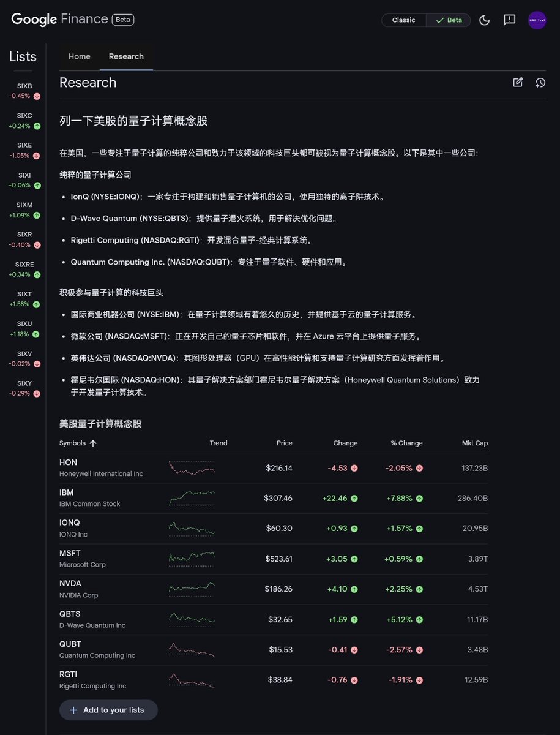This screenshot has height=735, width=560.
Task: Open SIXI in the Lists sidebar
Action: [24, 180]
